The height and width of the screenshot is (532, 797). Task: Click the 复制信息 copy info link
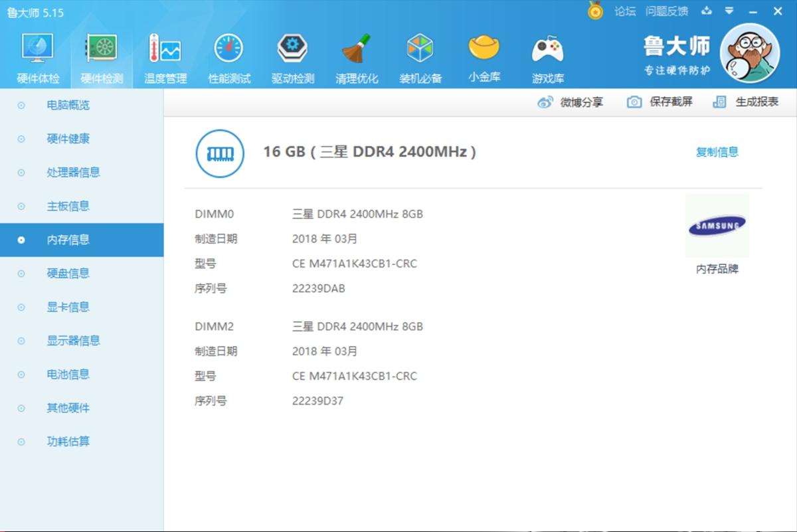pos(717,151)
